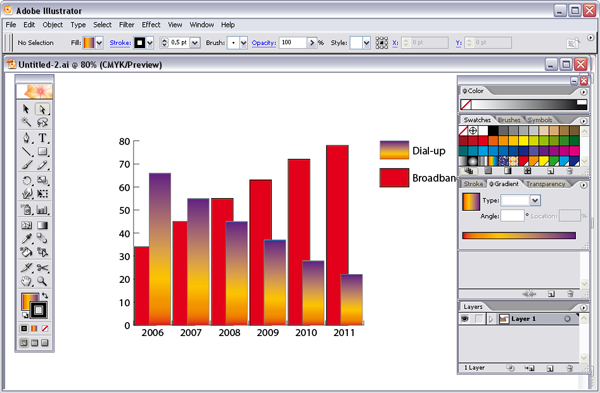This screenshot has width=600, height=393.
Task: Expand Layer 1 disclosure triangle
Action: click(491, 319)
